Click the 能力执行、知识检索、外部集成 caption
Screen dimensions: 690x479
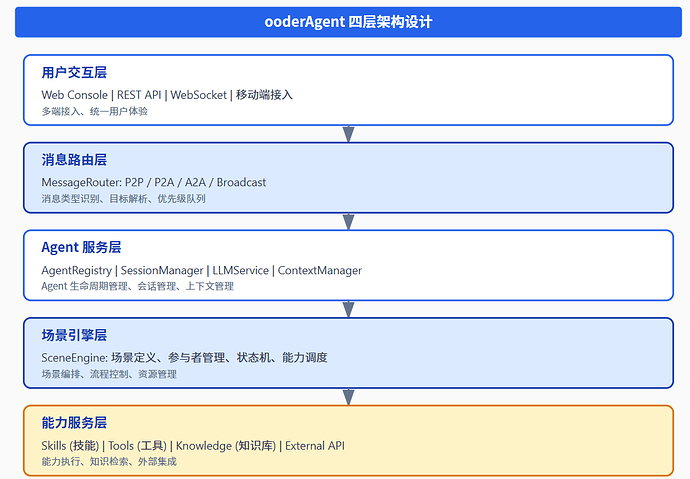tap(109, 461)
